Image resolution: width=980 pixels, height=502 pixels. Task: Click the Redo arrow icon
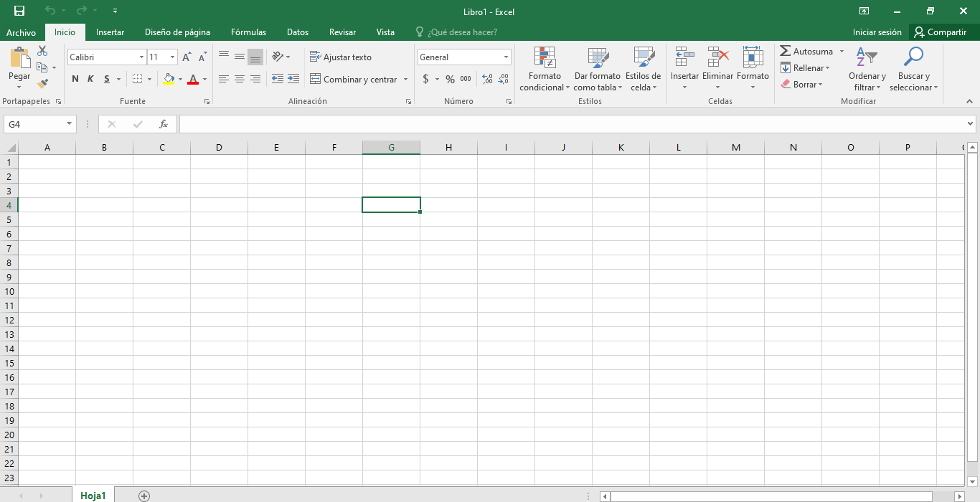[x=81, y=11]
